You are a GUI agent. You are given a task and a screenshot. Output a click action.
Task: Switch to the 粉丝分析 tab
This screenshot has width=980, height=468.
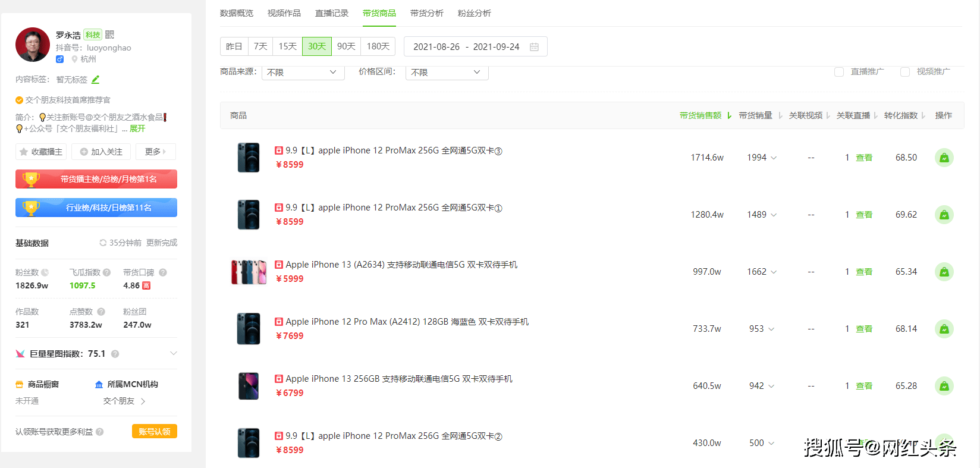(x=475, y=13)
